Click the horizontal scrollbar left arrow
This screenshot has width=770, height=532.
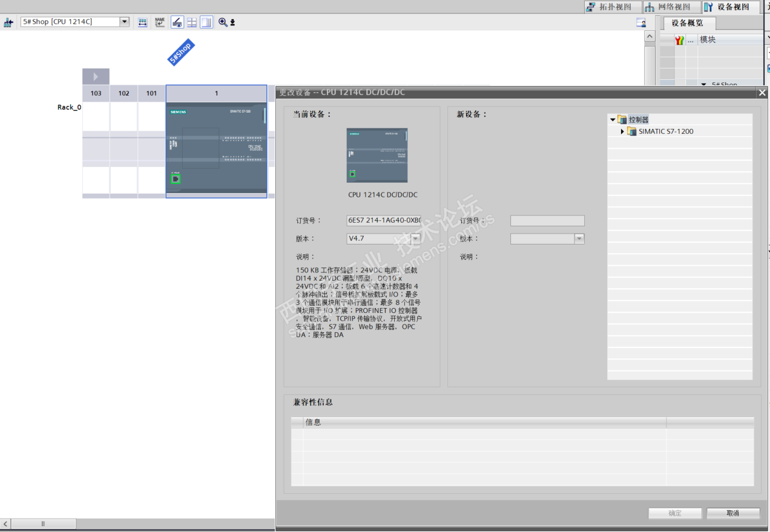tap(5, 524)
